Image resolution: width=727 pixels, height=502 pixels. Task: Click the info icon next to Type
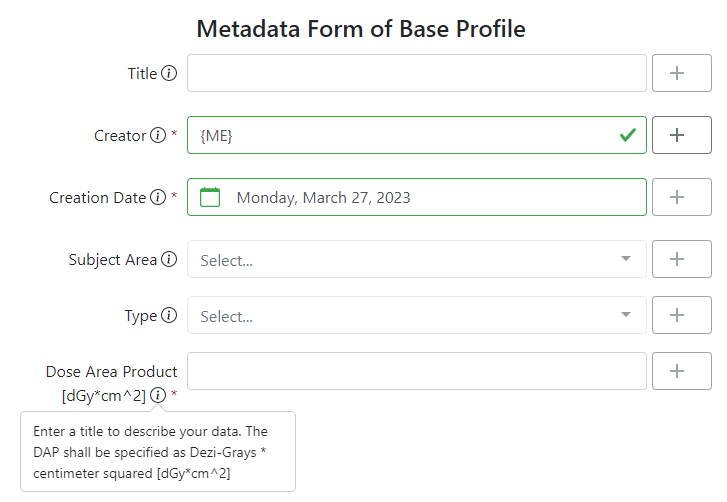[169, 315]
